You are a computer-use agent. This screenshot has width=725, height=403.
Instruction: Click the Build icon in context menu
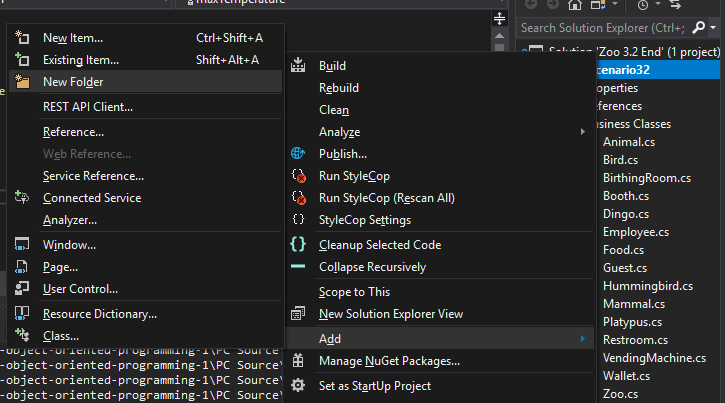tap(298, 66)
